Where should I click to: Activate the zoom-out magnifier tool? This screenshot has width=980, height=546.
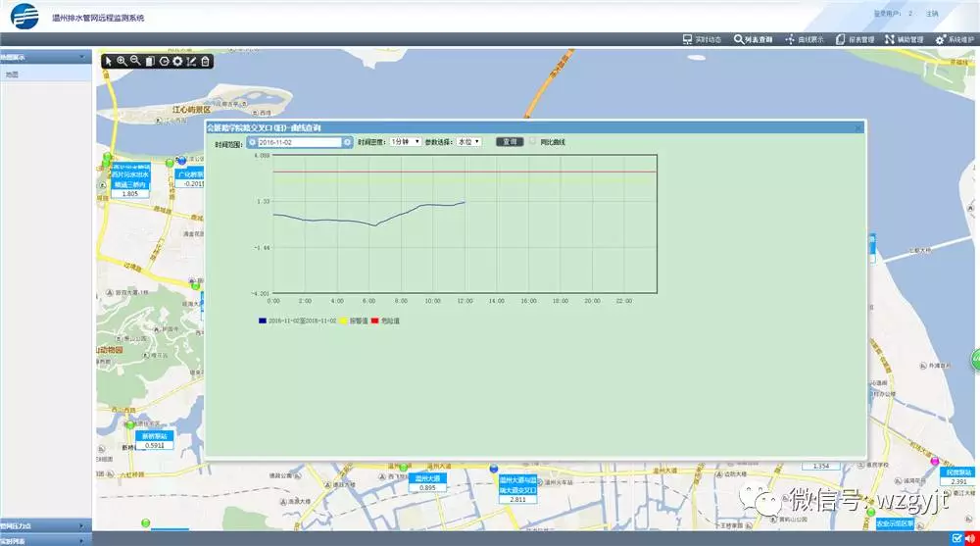(135, 62)
